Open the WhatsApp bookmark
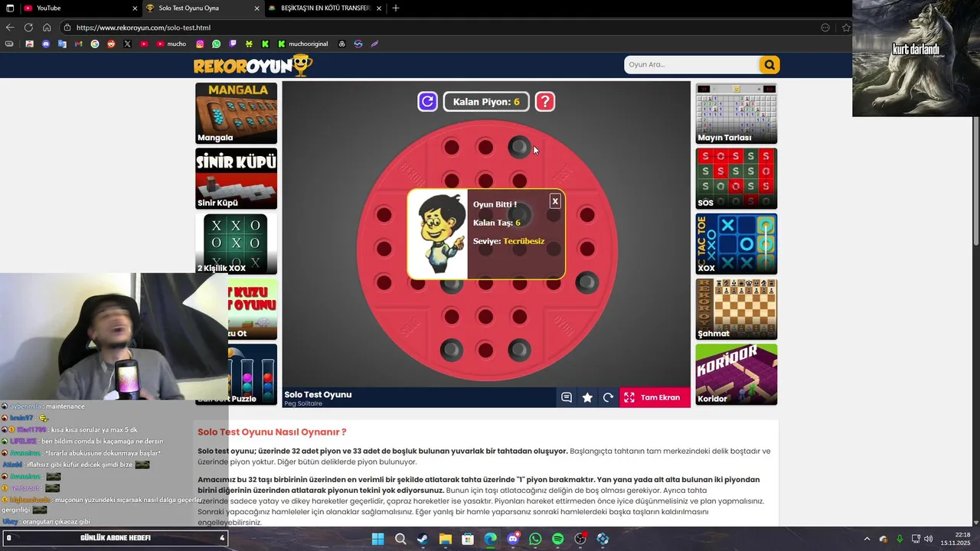The height and width of the screenshot is (551, 980). pyautogui.click(x=216, y=44)
